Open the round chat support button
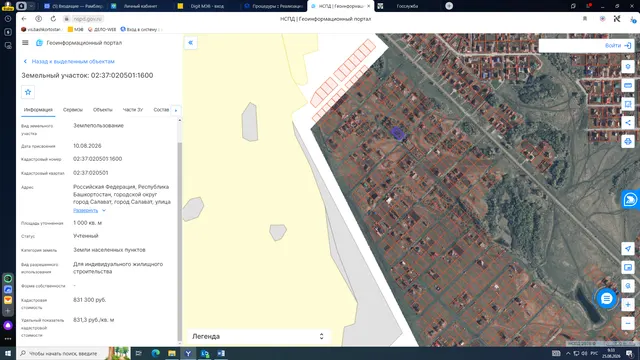 coord(607,299)
